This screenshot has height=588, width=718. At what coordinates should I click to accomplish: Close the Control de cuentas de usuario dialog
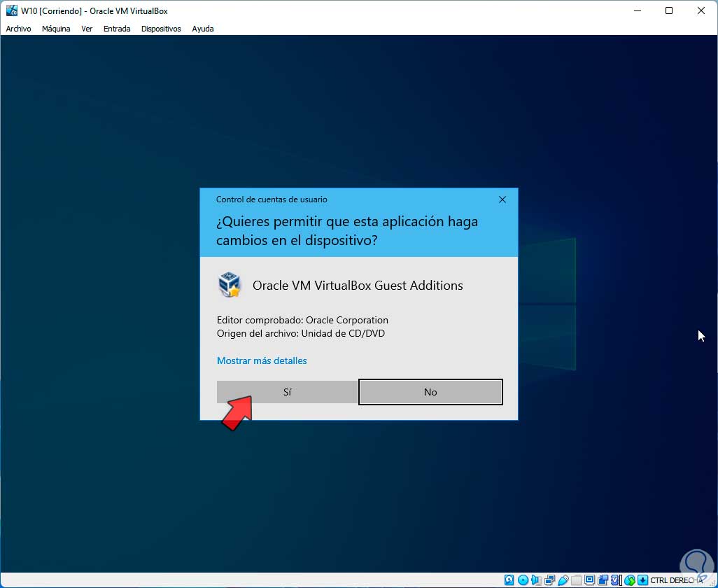502,199
